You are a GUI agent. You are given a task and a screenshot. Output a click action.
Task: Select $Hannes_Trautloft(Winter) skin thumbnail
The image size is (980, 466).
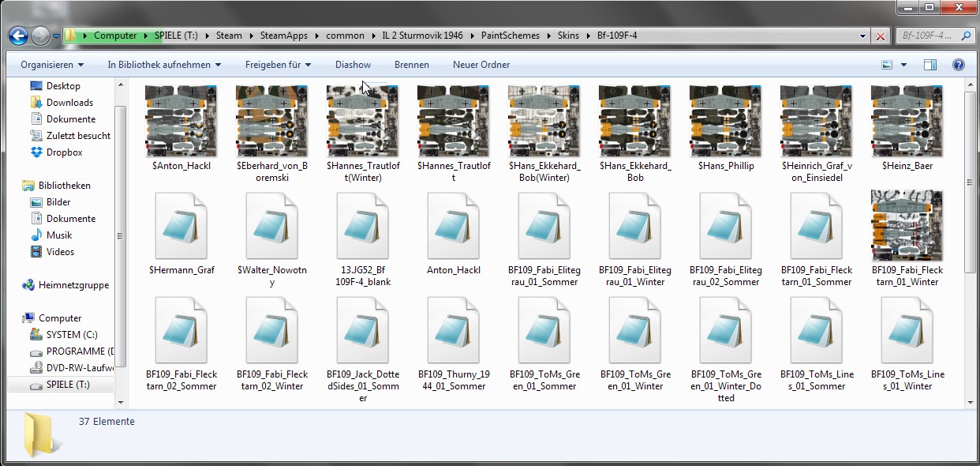click(363, 122)
